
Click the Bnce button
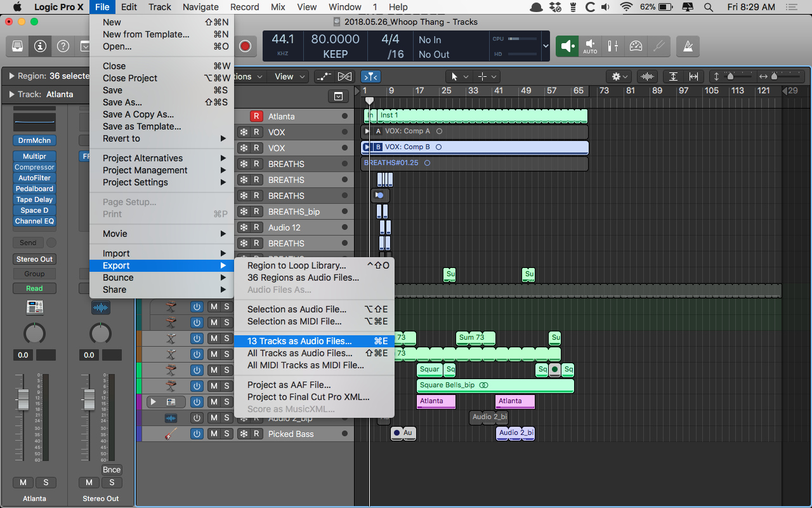(x=112, y=470)
